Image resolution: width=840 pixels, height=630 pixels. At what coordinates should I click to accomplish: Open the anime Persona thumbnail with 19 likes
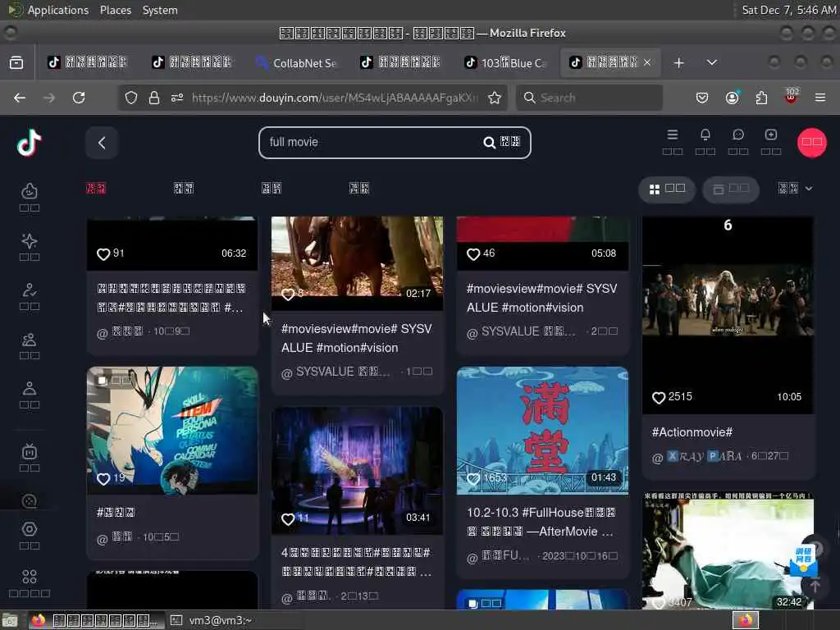172,430
